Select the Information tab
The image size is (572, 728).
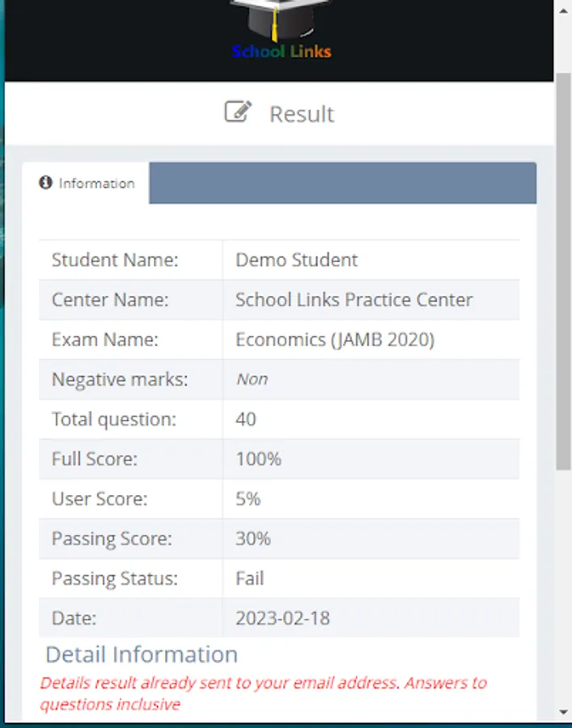pos(87,184)
